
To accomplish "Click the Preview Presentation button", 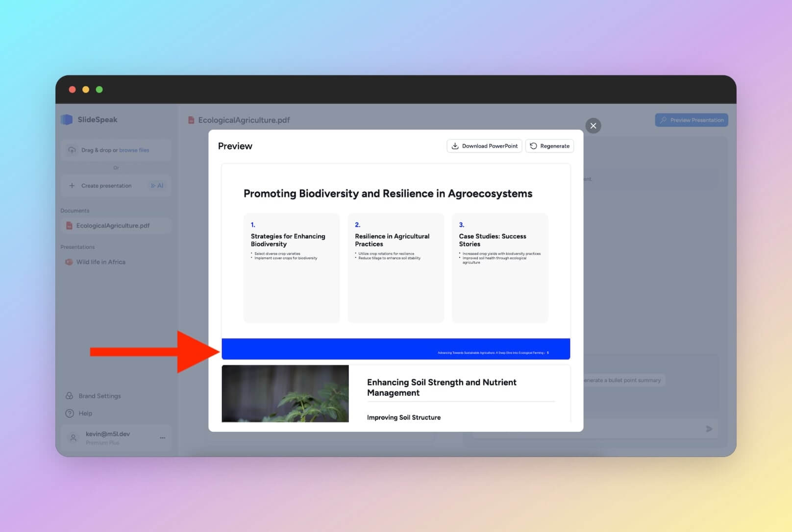I will (691, 120).
